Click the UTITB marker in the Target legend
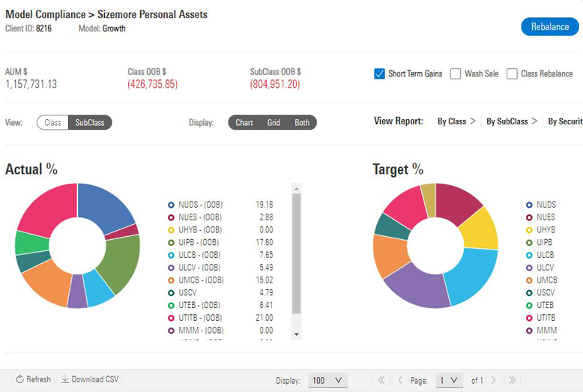Viewport: 583px width, 392px height. (529, 318)
